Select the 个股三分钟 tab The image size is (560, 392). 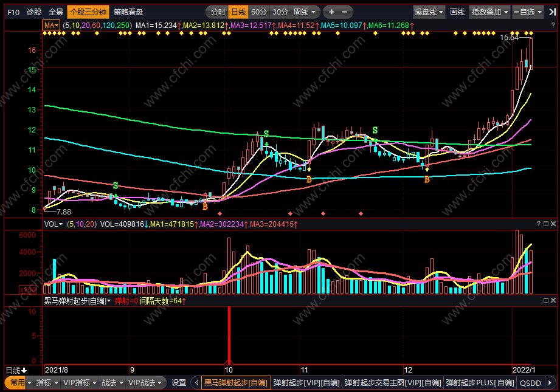88,12
